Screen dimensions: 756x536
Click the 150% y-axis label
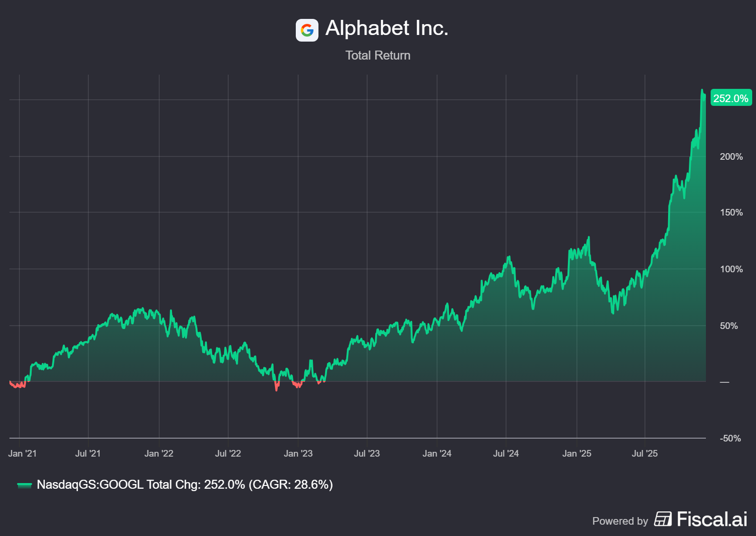pos(731,213)
